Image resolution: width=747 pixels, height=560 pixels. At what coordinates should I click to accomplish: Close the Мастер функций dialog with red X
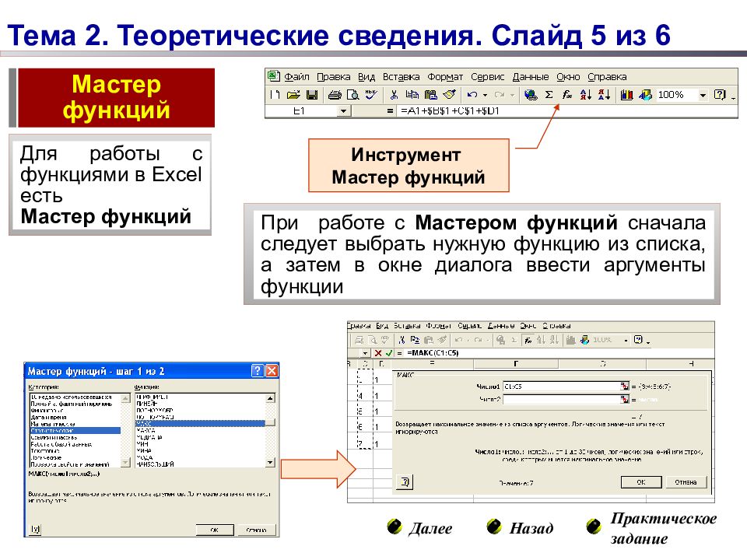(272, 370)
